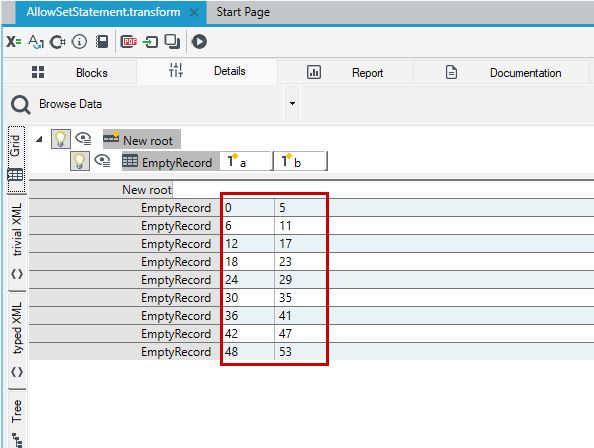594x448 pixels.
Task: Click the duplicate windows toolbar icon
Action: [172, 42]
